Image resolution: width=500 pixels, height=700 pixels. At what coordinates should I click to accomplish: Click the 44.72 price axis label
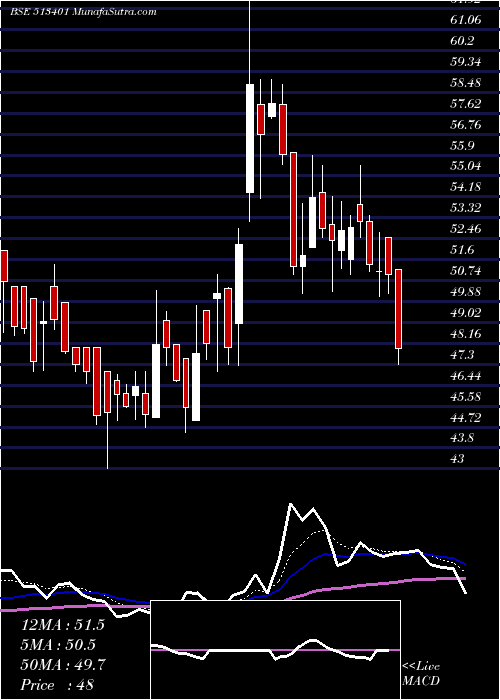pos(466,418)
